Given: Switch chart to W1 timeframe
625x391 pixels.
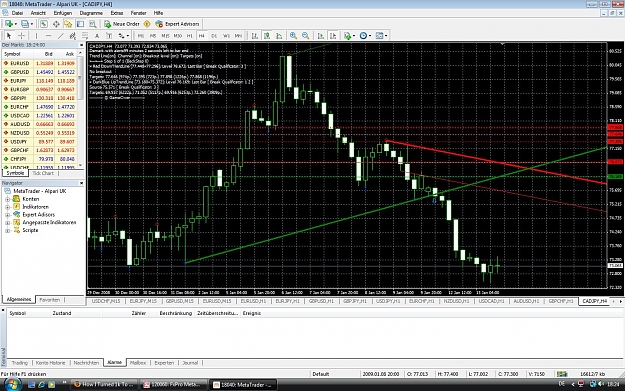Looking at the screenshot, I should pos(226,36).
